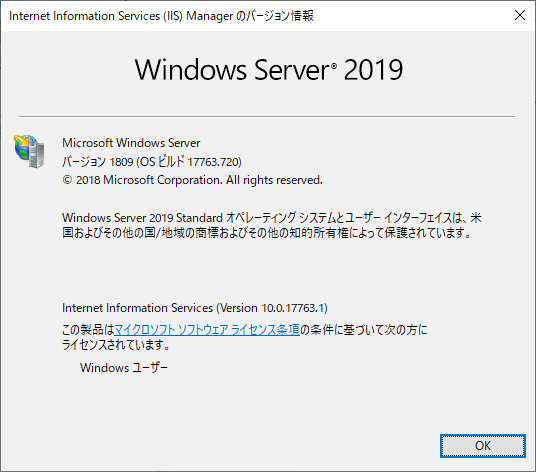This screenshot has height=472, width=536.
Task: Click the 2019 year in the heading
Action: coord(373,70)
